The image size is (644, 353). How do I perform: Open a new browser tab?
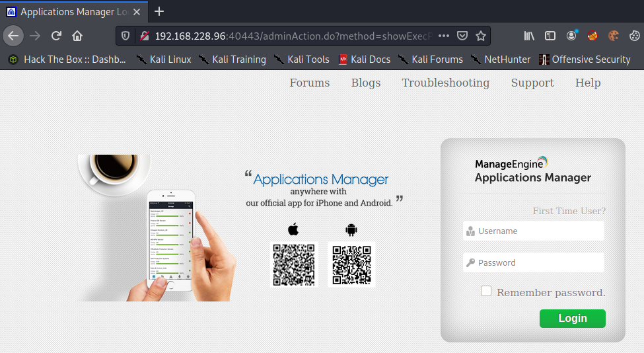click(159, 11)
